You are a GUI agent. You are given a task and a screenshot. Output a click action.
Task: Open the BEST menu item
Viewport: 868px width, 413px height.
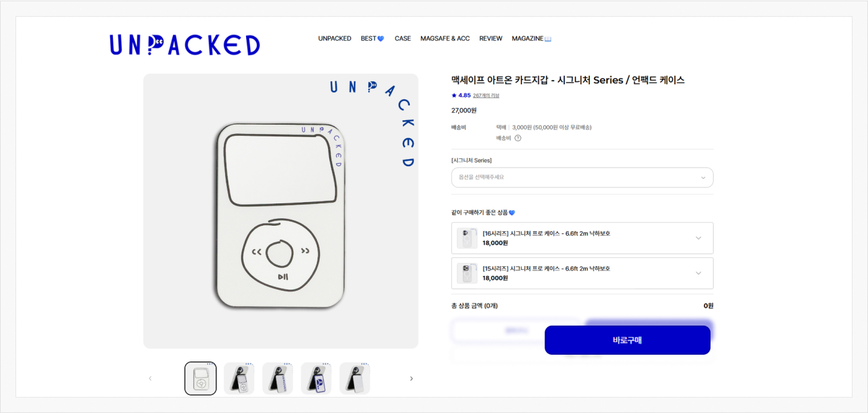(x=373, y=38)
